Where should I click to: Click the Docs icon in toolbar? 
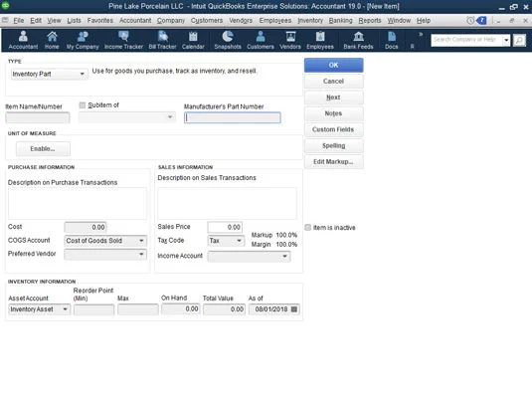coord(392,40)
